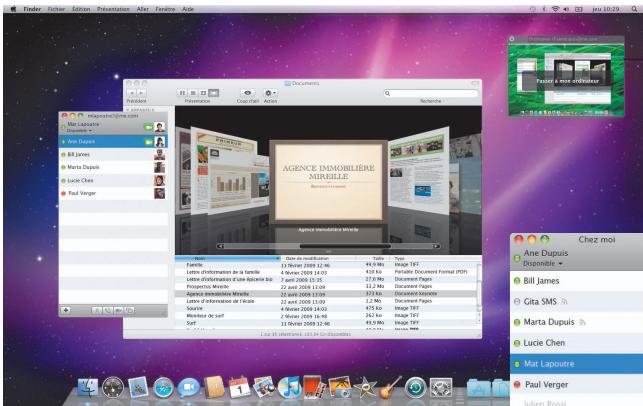
Task: Click Cover Flow scroll right arrow
Action: click(x=436, y=246)
